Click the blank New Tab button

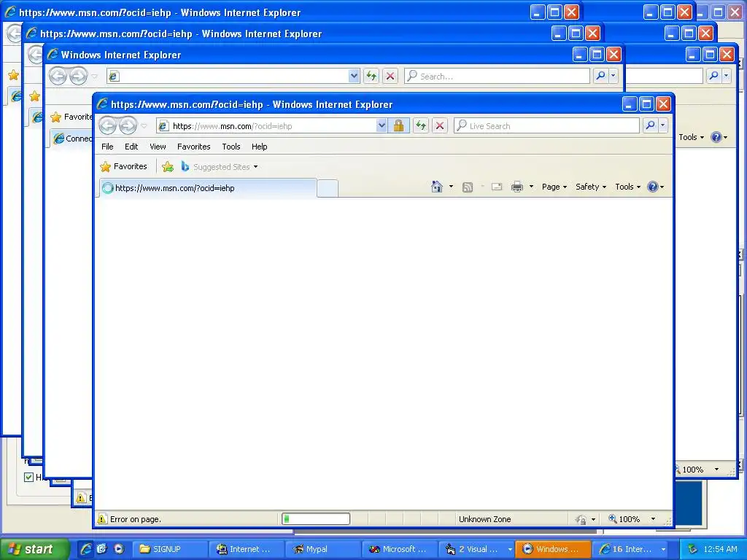tap(328, 189)
